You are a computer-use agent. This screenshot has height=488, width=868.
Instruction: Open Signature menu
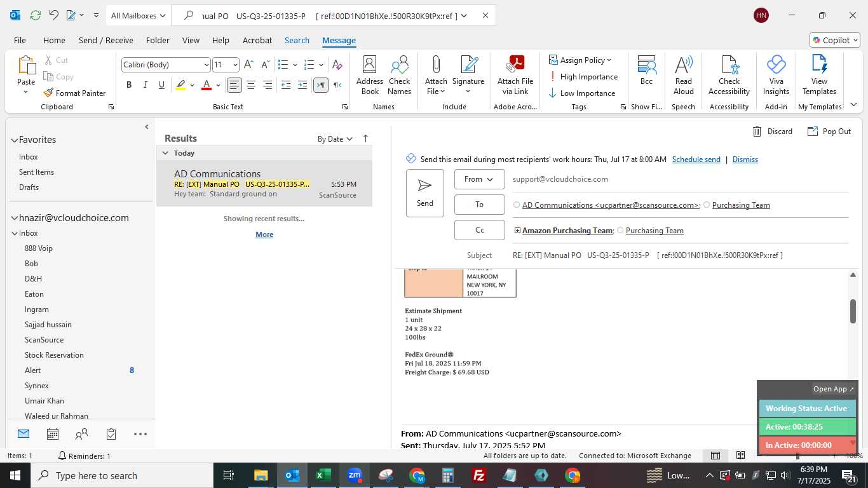468,75
